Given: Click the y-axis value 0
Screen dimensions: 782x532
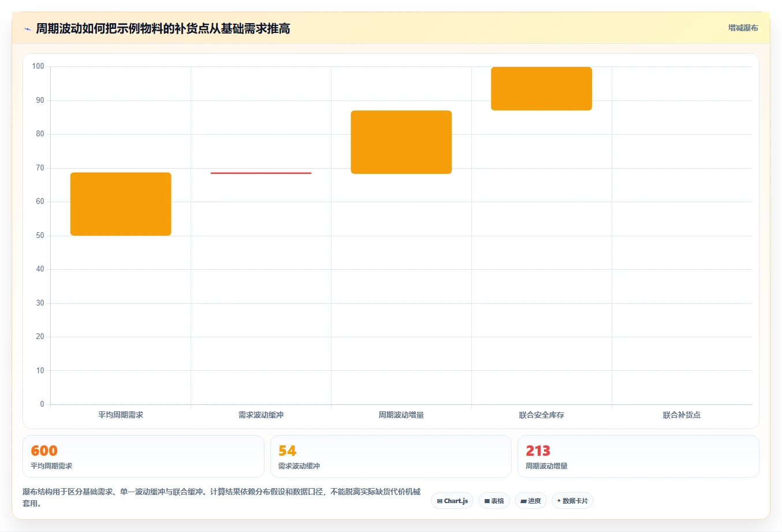Looking at the screenshot, I should 42,404.
